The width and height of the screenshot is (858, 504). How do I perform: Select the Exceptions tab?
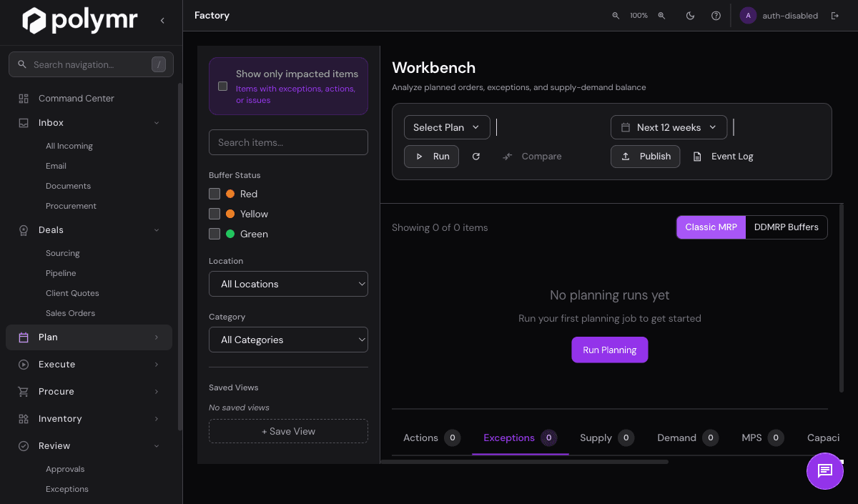(521, 438)
